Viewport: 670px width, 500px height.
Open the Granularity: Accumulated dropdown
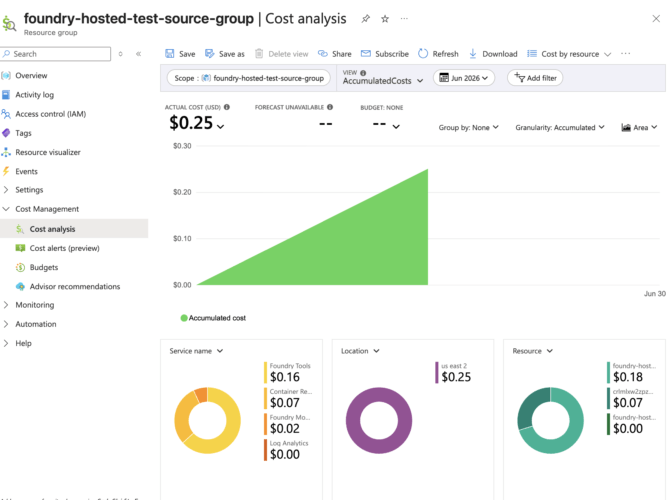pyautogui.click(x=560, y=127)
